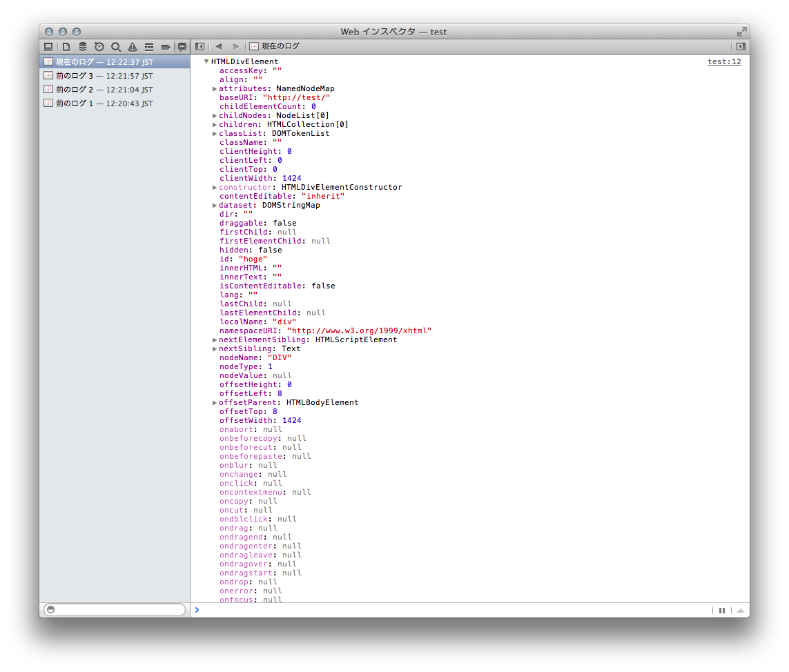Open the Breakpoints tag icon
Viewport: 789px width, 672px height.
point(166,47)
